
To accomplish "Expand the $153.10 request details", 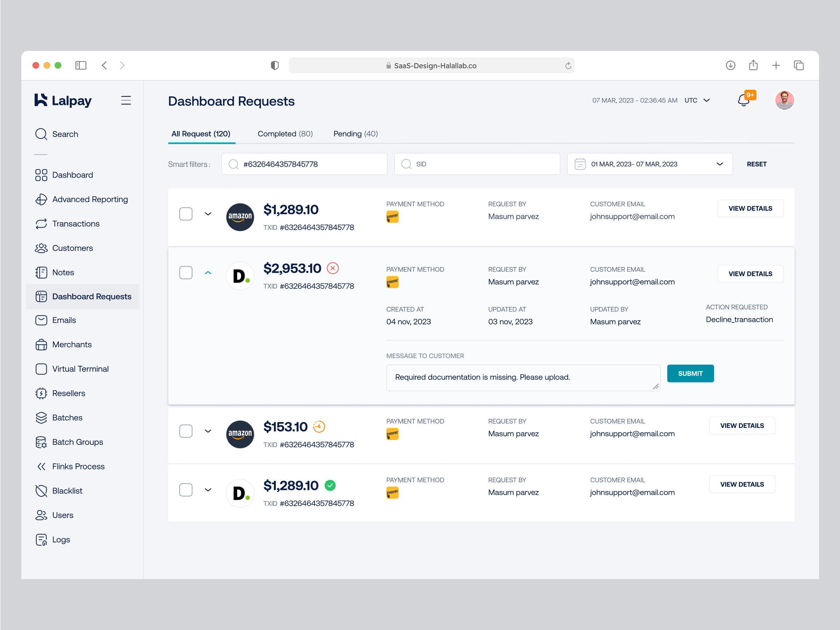I will coord(208,431).
